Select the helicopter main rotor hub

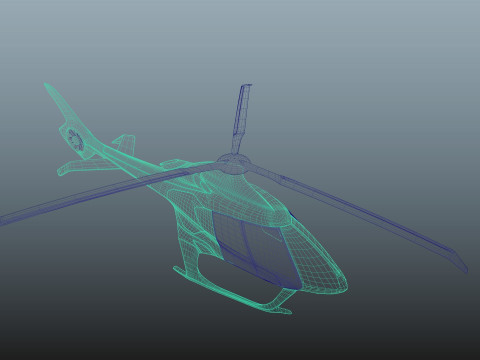pos(233,164)
